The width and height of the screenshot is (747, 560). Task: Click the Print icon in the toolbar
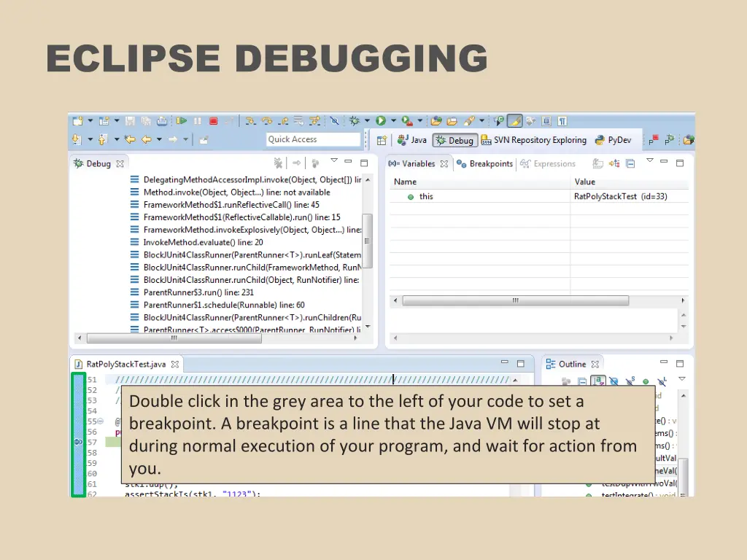coord(162,120)
